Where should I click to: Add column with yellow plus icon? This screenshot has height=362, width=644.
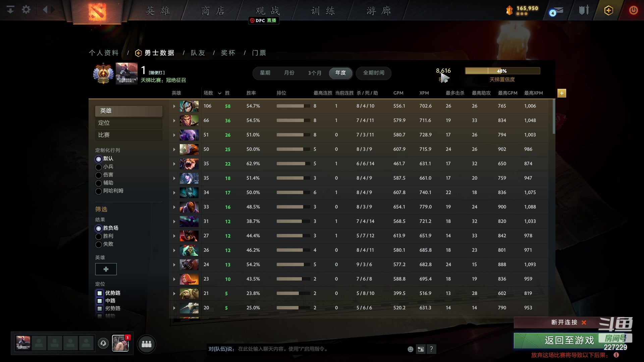562,93
